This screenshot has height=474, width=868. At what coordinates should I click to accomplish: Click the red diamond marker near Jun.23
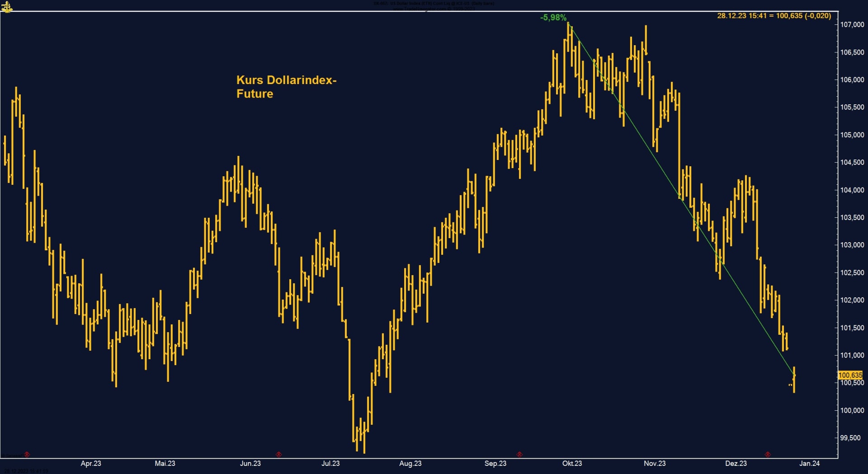pos(279,455)
